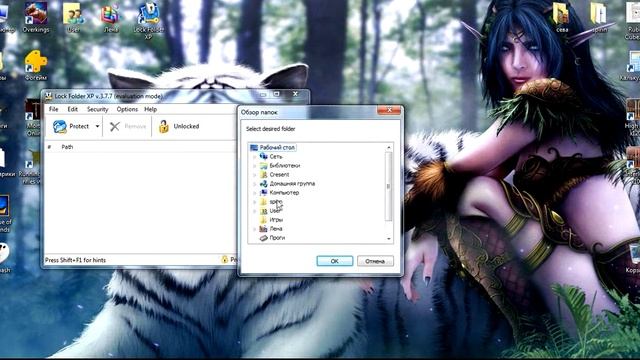
Task: Click the Фогейм desktop shortcut
Action: coord(36,65)
